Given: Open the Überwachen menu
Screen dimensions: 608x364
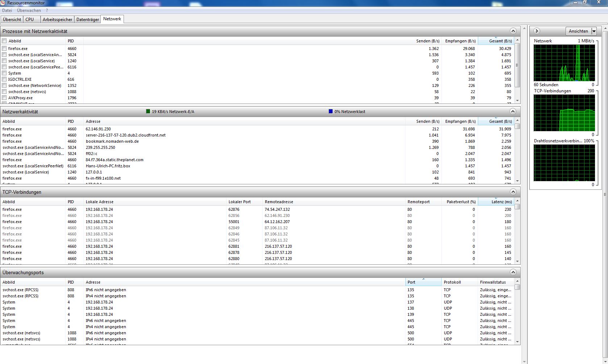Looking at the screenshot, I should (29, 11).
